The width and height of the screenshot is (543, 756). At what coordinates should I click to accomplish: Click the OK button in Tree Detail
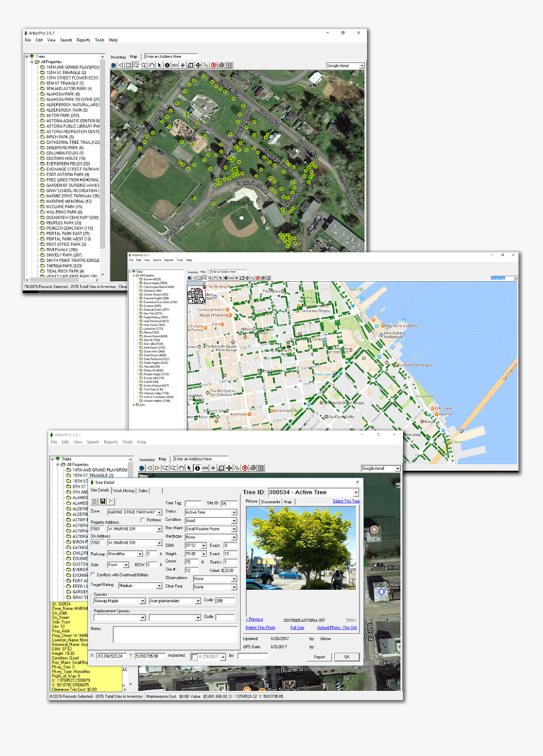(x=347, y=657)
